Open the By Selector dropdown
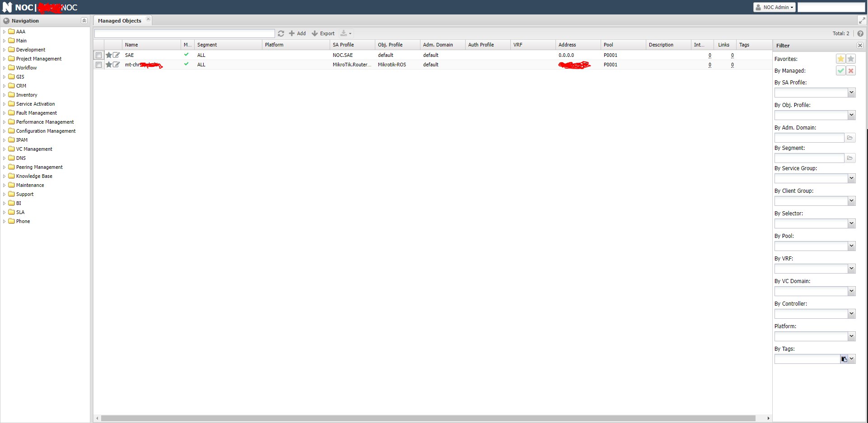Screen dimensions: 868x423 (851, 223)
